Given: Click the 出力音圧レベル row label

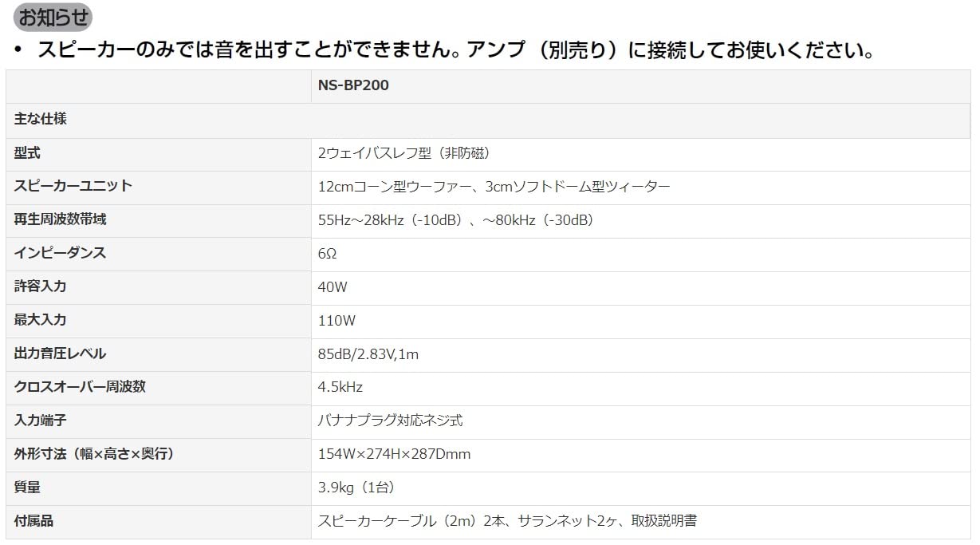Looking at the screenshot, I should [61, 353].
